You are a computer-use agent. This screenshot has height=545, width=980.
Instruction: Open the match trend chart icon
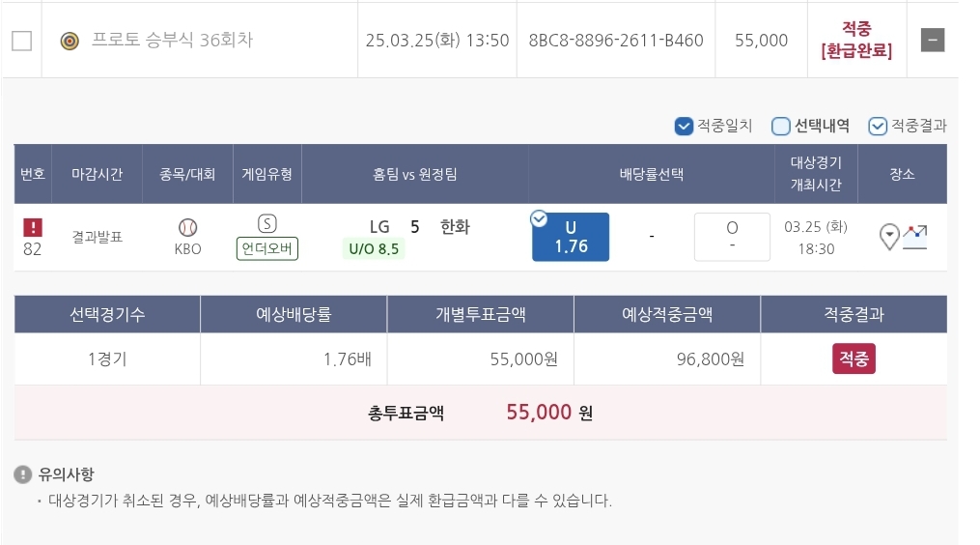tap(915, 236)
